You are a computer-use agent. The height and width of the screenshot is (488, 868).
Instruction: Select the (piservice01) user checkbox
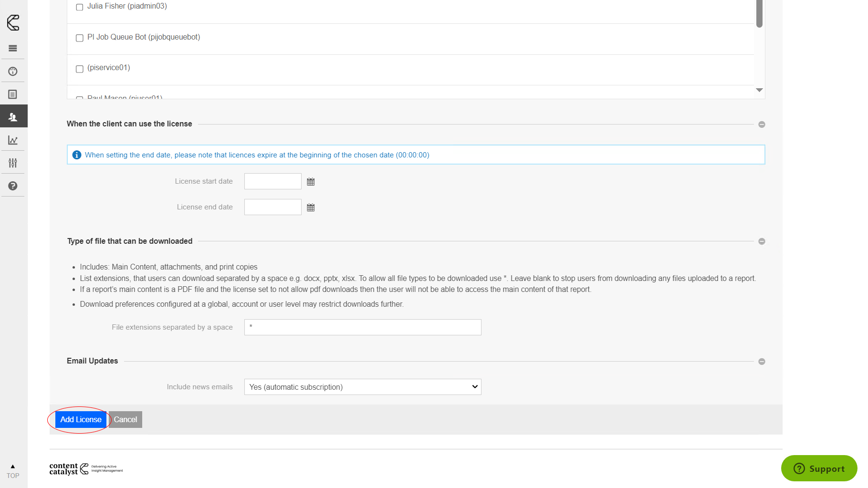[80, 69]
